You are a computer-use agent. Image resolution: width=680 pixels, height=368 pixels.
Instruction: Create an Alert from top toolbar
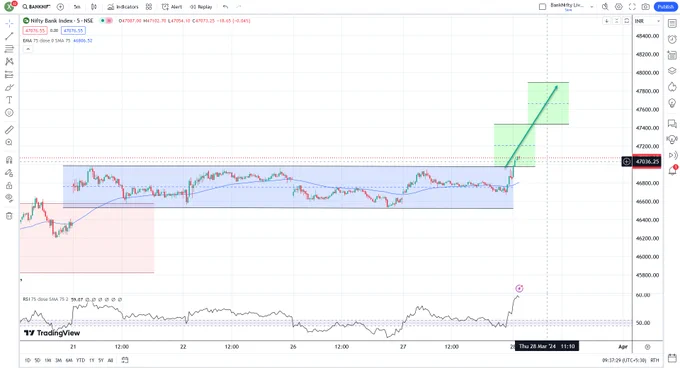[x=172, y=7]
